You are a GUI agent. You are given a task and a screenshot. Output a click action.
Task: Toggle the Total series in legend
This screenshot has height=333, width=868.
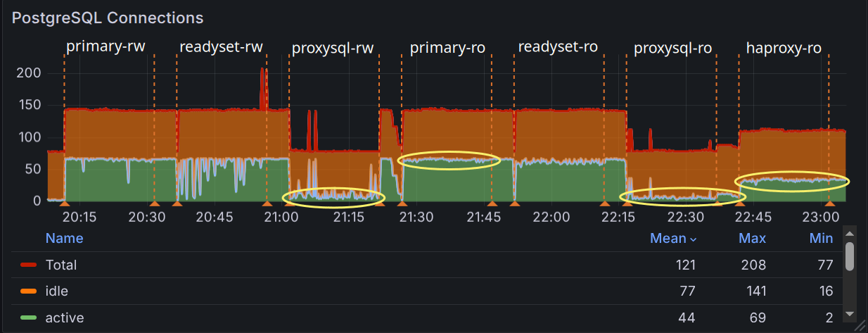61,265
